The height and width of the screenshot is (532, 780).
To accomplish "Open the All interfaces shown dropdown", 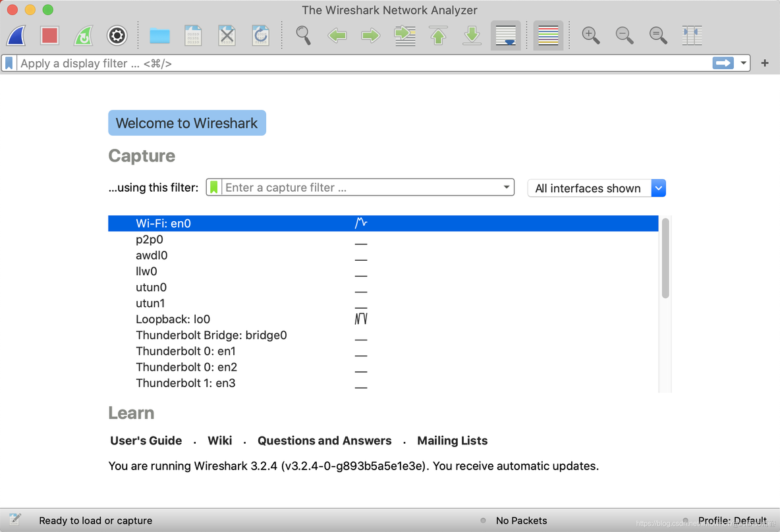I will pos(596,188).
